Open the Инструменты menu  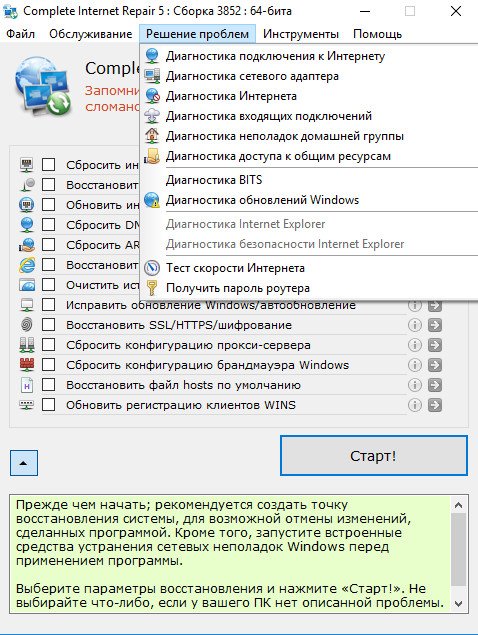[x=301, y=34]
